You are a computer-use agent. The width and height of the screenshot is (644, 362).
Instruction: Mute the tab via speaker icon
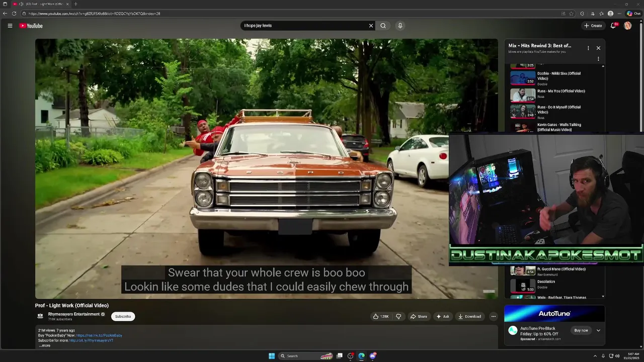[21, 4]
